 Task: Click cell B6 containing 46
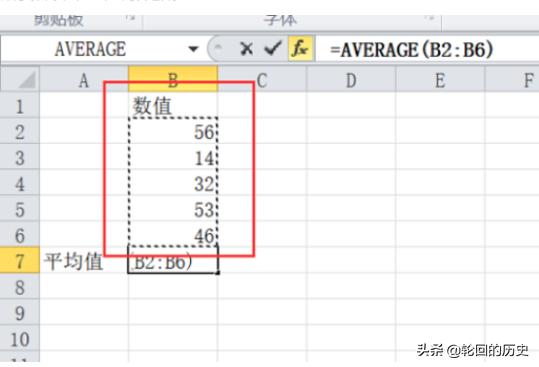tap(173, 235)
